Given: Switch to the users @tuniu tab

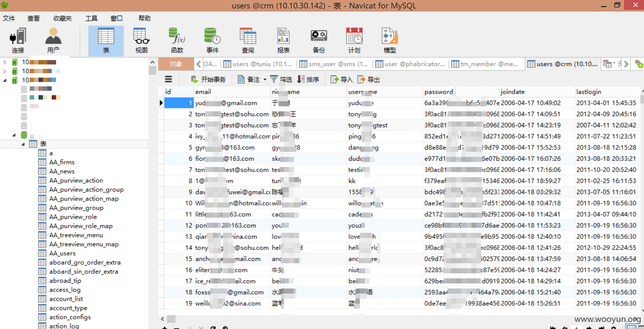Looking at the screenshot, I should point(258,64).
